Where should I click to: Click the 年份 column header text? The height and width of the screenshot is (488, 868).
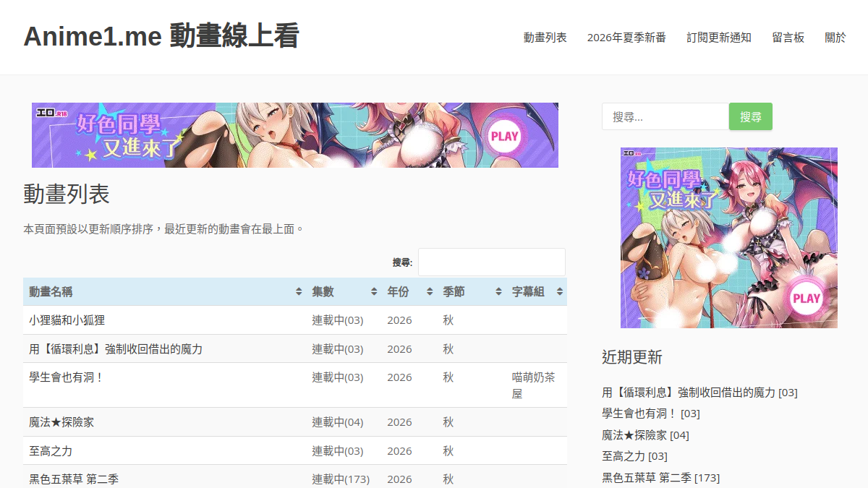pos(398,292)
